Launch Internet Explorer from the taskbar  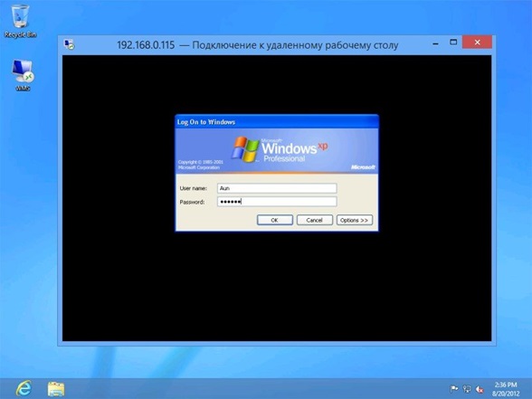pos(24,388)
